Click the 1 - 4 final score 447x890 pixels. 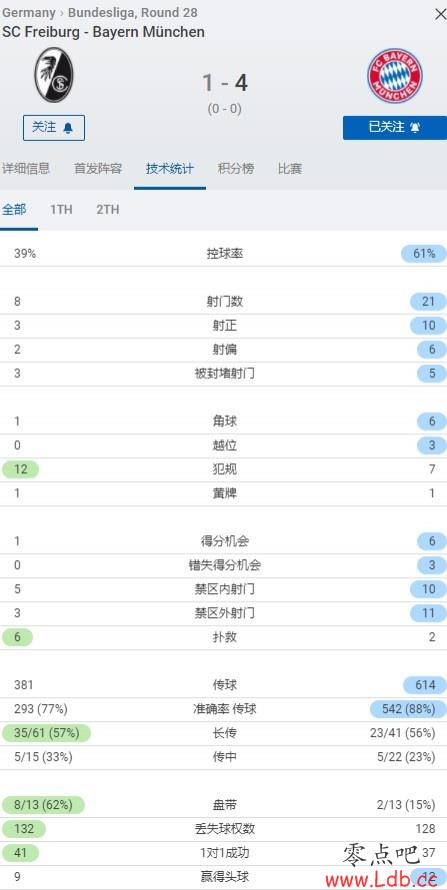225,83
